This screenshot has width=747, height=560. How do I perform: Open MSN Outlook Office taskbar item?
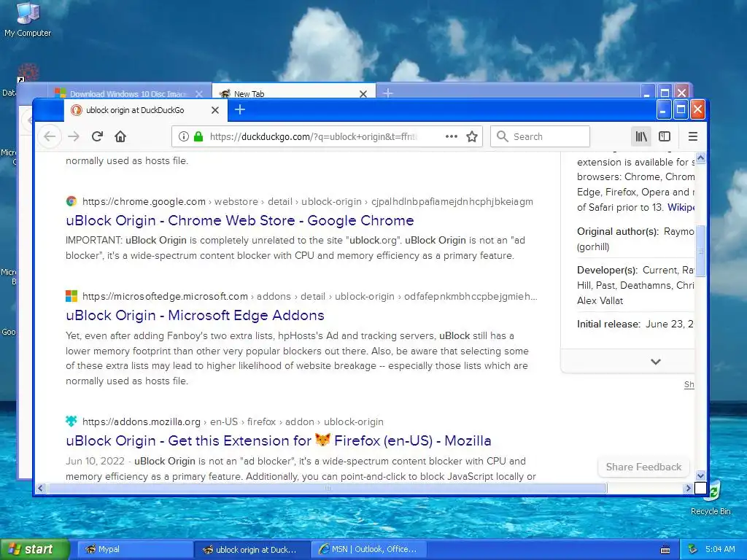(369, 549)
